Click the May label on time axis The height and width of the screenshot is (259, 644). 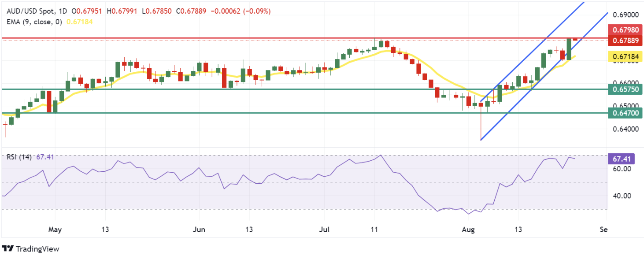(55, 230)
